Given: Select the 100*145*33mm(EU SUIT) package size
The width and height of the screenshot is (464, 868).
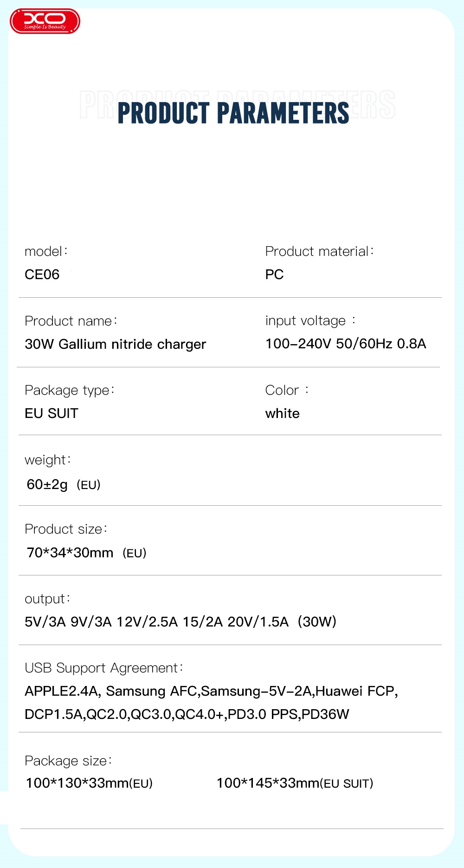Looking at the screenshot, I should coord(295,783).
